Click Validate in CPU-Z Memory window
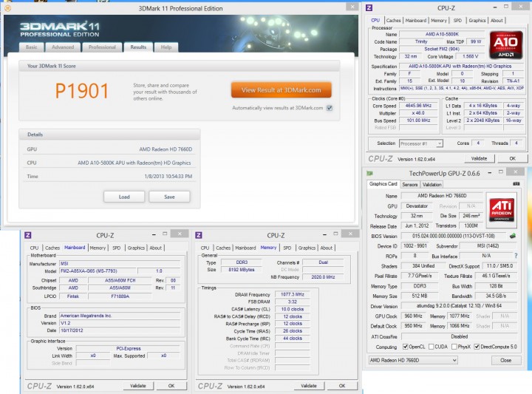Image resolution: width=532 pixels, height=394 pixels. tap(308, 386)
